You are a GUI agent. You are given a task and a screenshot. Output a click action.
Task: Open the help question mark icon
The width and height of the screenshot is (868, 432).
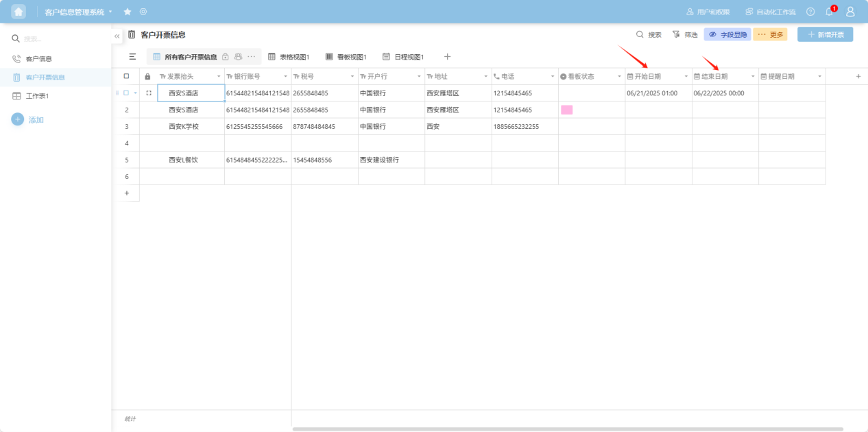tap(810, 12)
